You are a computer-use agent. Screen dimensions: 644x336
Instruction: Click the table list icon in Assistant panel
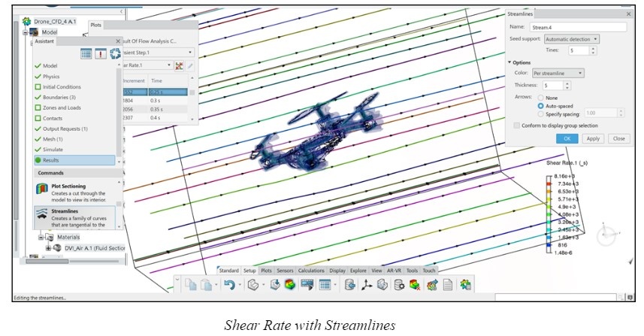pos(86,53)
